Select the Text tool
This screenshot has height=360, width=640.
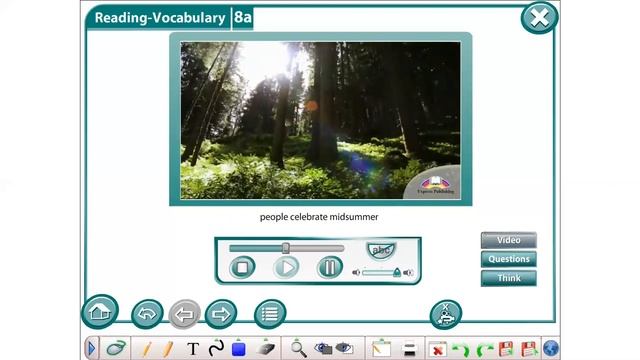(193, 349)
